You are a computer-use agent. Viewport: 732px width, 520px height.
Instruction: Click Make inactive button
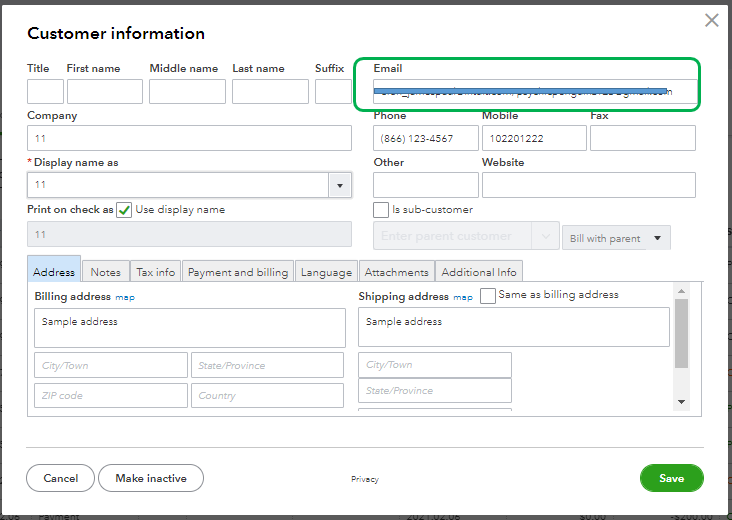[151, 478]
